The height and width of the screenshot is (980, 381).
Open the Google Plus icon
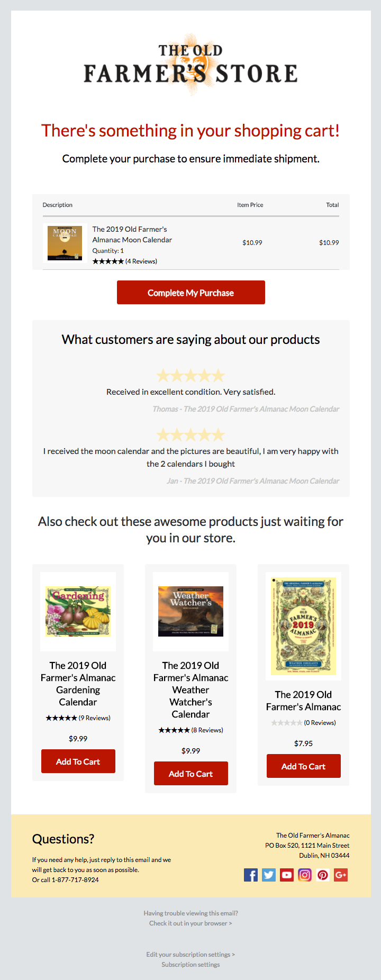click(x=341, y=875)
